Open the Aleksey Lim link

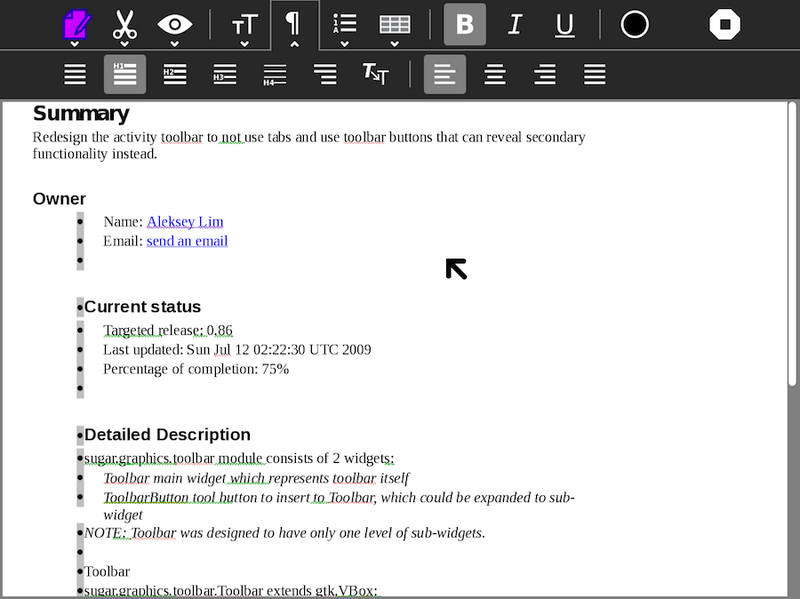[185, 222]
